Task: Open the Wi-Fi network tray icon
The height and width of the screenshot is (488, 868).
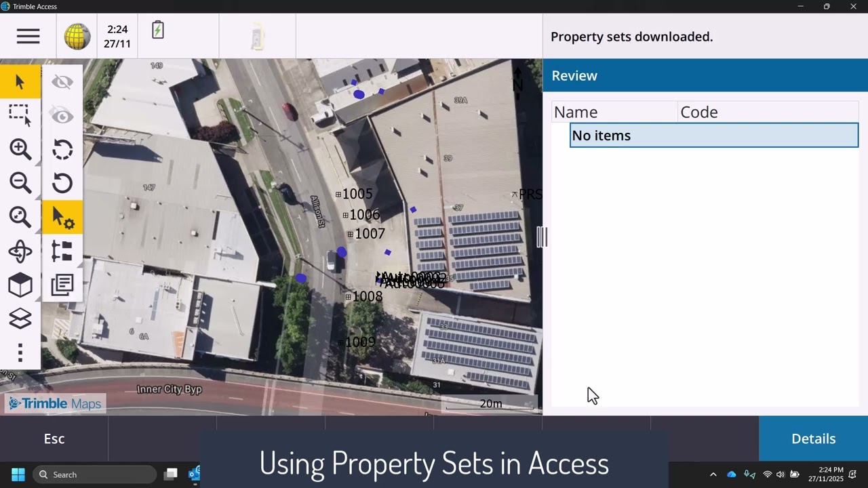Action: (767, 474)
